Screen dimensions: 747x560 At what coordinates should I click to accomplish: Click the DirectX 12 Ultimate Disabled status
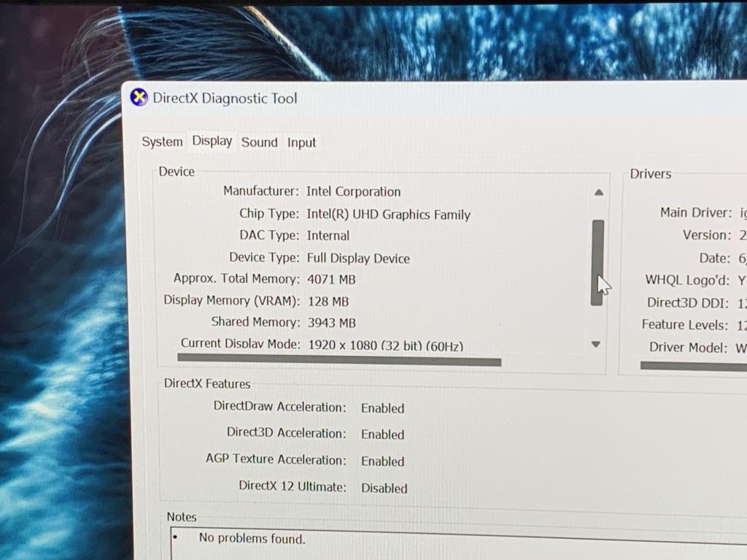point(384,488)
